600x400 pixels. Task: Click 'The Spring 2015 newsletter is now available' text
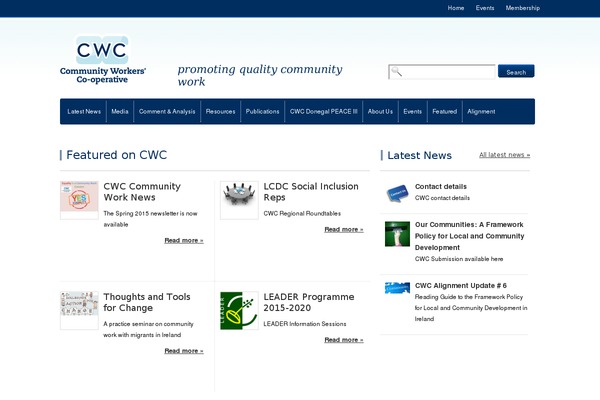(150, 219)
